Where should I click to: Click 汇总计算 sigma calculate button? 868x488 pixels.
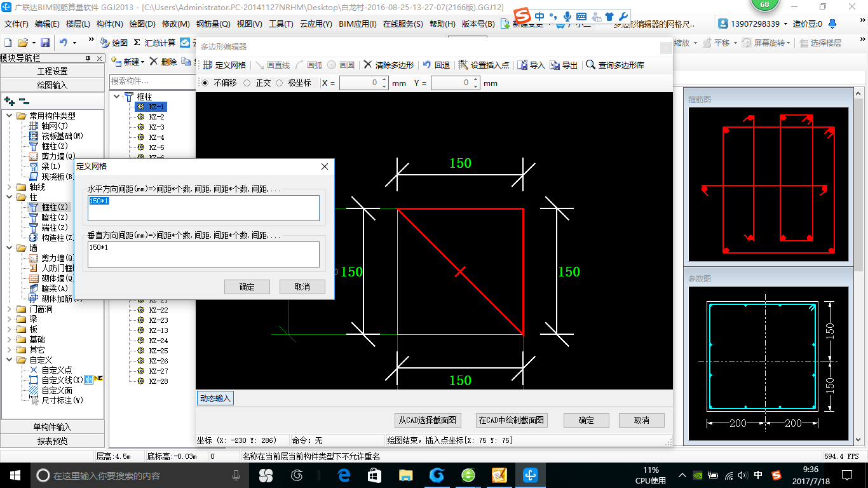point(154,43)
